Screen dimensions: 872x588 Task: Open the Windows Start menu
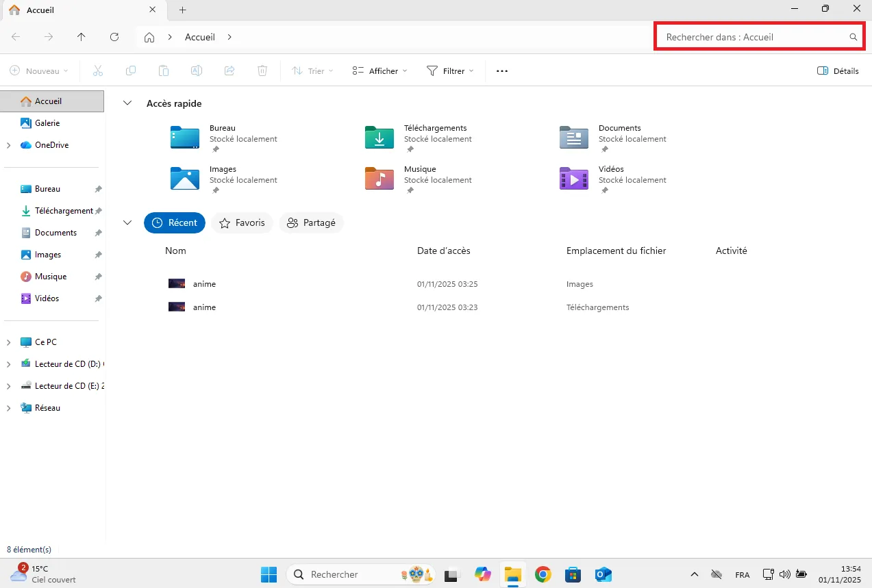(269, 574)
